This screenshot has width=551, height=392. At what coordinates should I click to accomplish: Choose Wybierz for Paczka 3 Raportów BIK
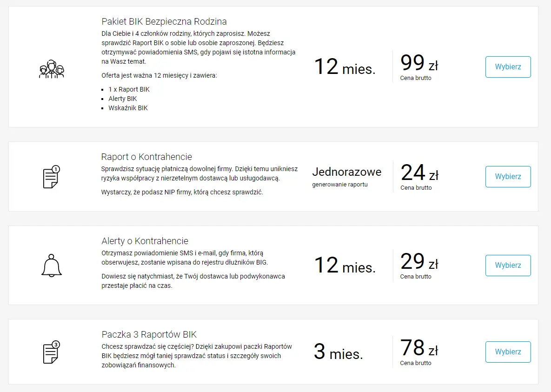(508, 352)
